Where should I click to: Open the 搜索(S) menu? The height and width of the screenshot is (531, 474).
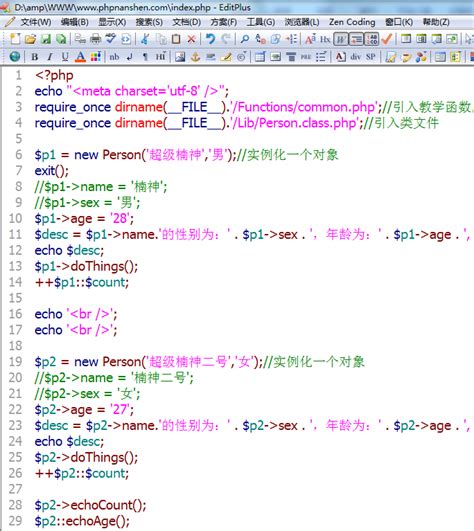click(149, 22)
